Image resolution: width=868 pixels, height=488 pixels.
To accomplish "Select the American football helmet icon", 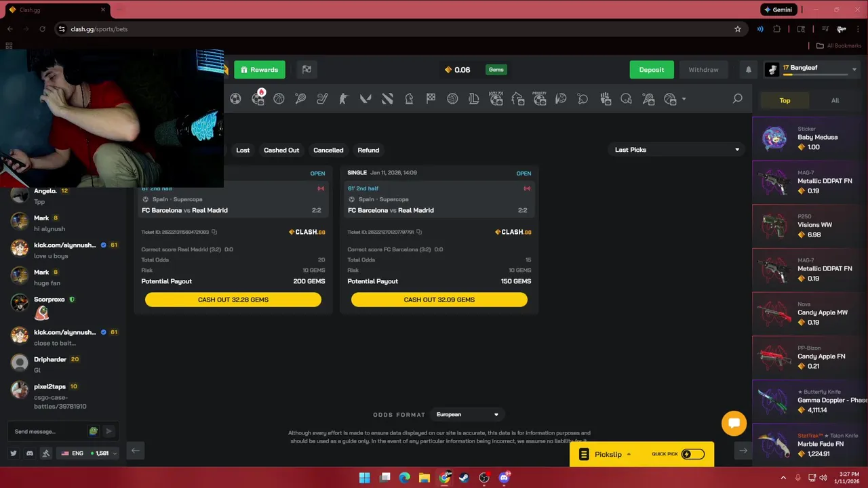I will 626,99.
